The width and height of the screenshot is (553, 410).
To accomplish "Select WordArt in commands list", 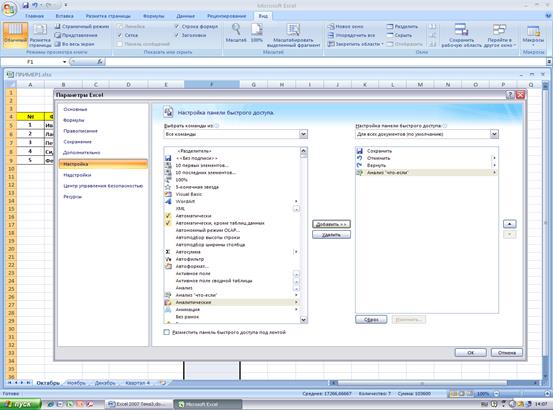I will click(232, 201).
